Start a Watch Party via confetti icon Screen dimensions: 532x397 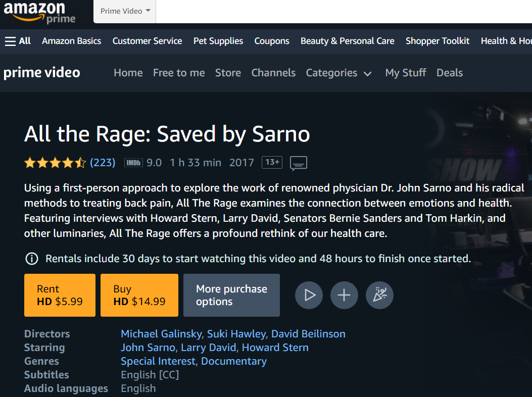click(x=379, y=295)
